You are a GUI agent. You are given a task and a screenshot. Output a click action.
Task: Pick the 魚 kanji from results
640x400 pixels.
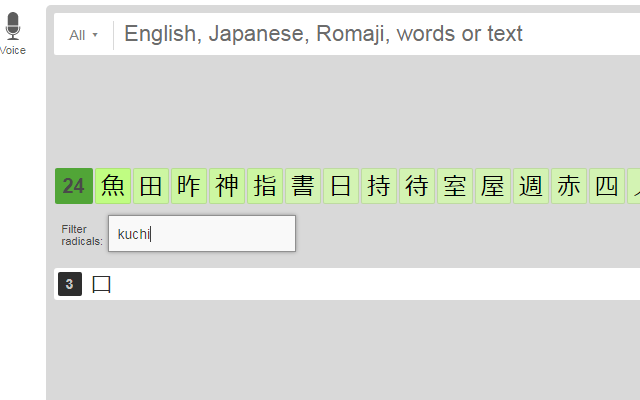[113, 186]
